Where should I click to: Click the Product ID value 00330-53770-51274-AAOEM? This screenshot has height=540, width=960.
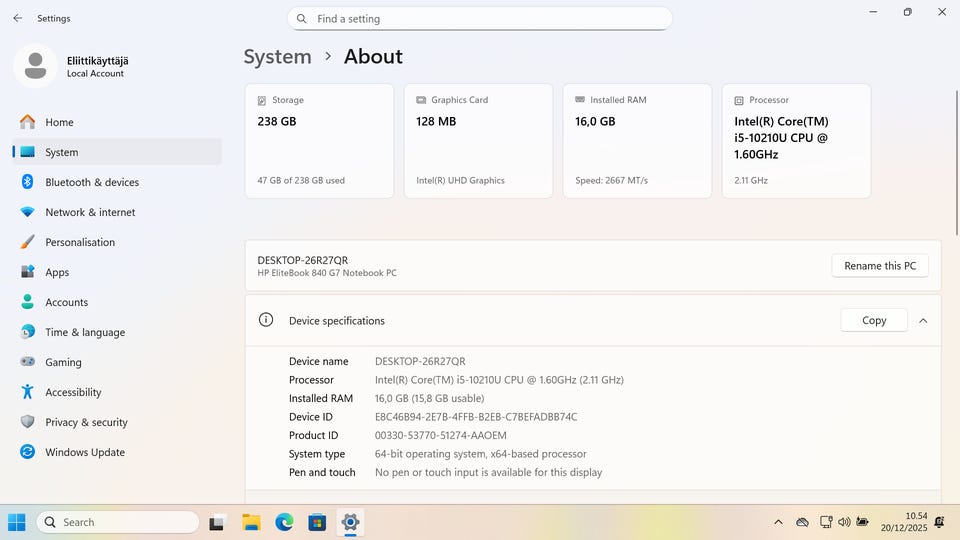tap(440, 435)
